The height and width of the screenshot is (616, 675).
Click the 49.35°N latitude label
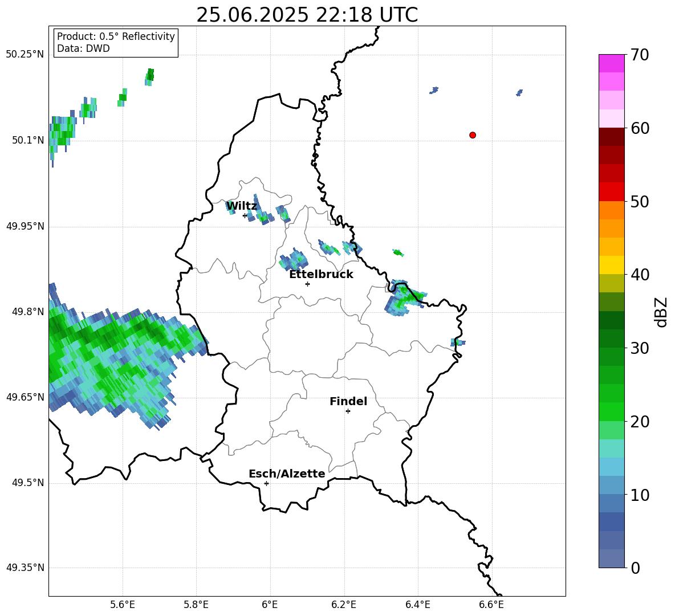point(25,568)
